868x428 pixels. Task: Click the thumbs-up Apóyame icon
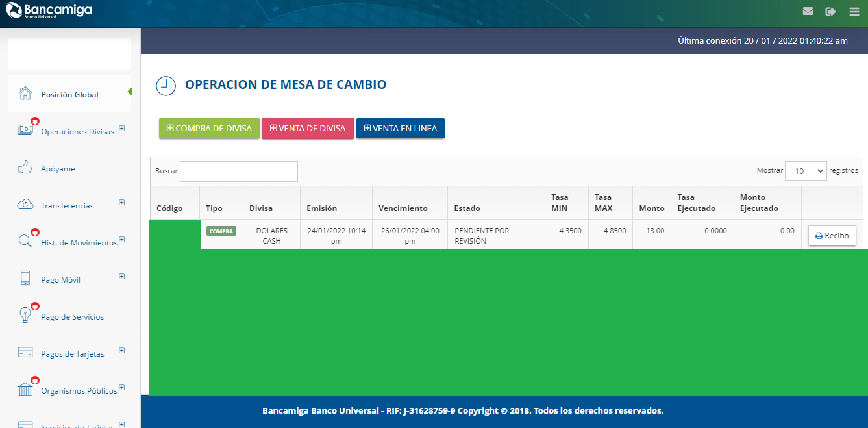(x=25, y=168)
